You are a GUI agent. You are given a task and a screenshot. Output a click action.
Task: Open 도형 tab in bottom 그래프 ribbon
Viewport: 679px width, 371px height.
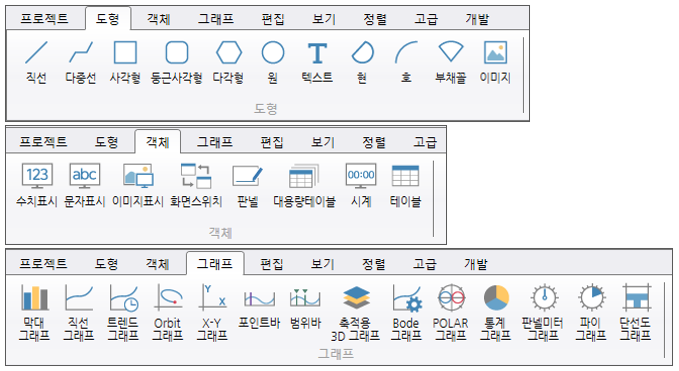(107, 264)
